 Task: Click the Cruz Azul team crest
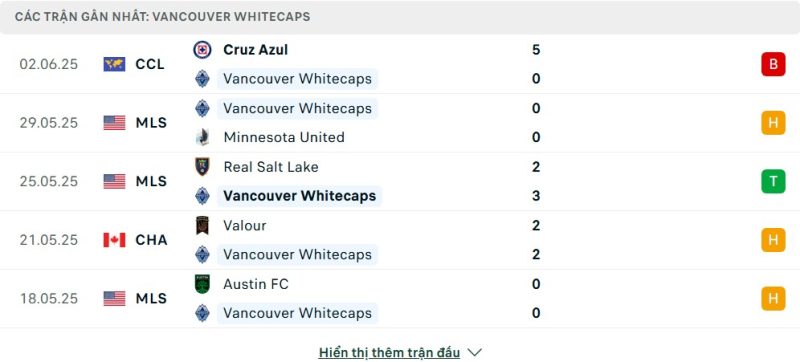[x=202, y=50]
